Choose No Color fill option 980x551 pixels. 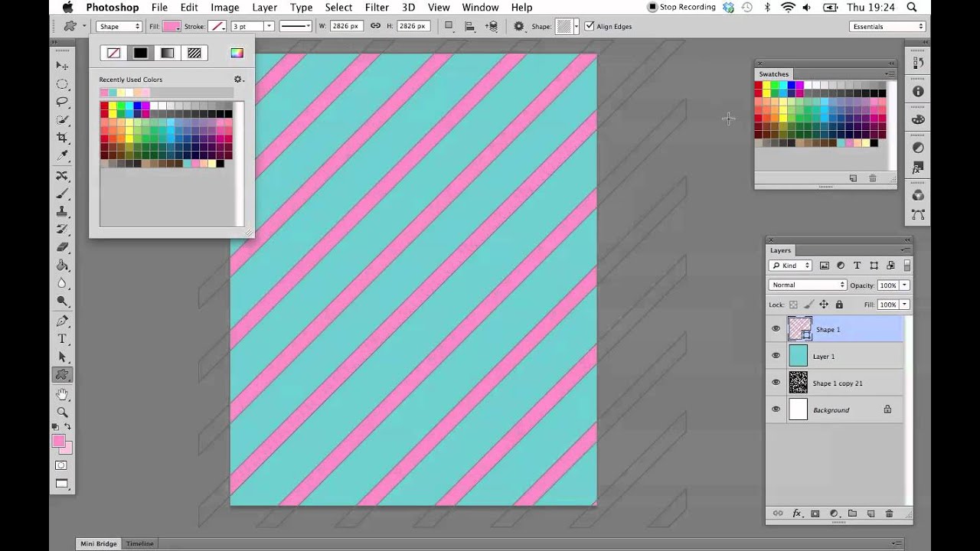click(113, 53)
